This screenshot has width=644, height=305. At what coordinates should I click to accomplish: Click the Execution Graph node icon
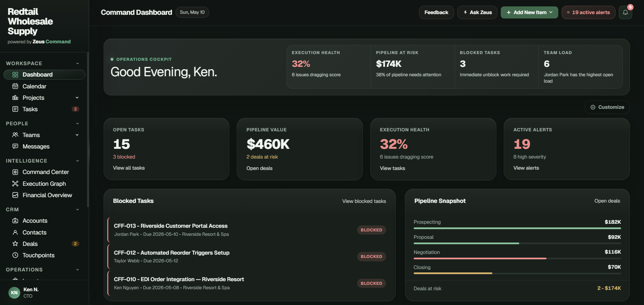[x=15, y=184]
